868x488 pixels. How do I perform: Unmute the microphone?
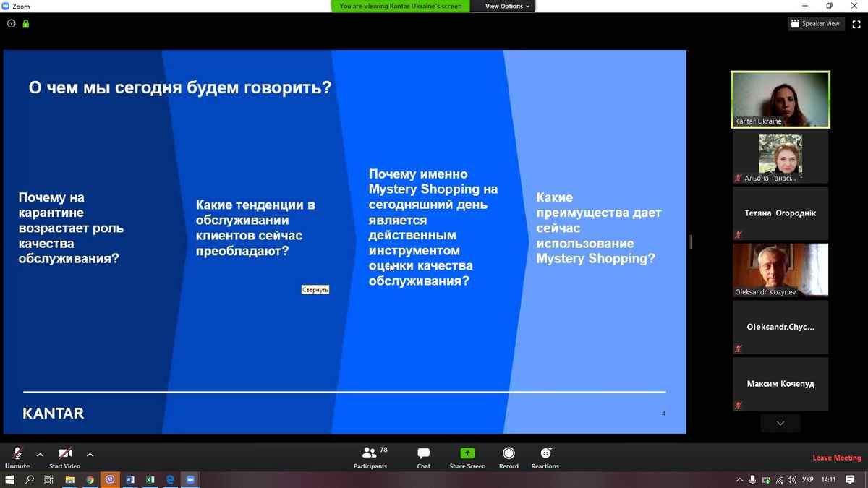pyautogui.click(x=17, y=457)
